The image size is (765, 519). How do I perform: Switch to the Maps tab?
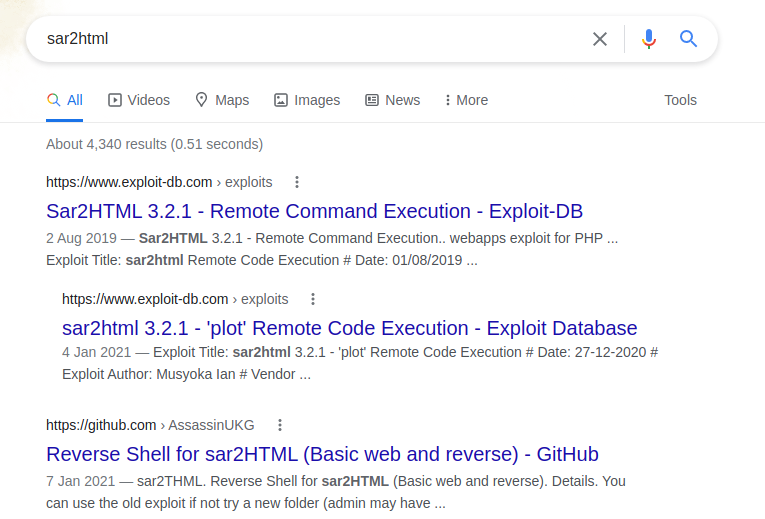(222, 100)
